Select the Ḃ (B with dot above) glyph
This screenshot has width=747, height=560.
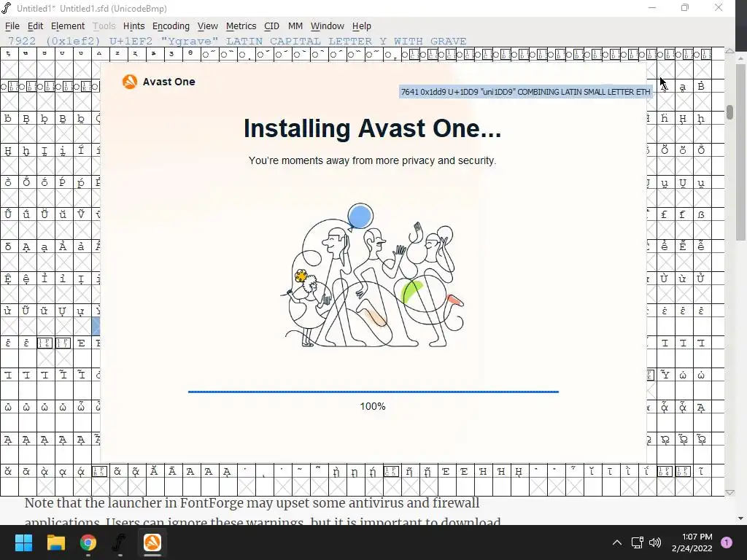click(x=701, y=86)
